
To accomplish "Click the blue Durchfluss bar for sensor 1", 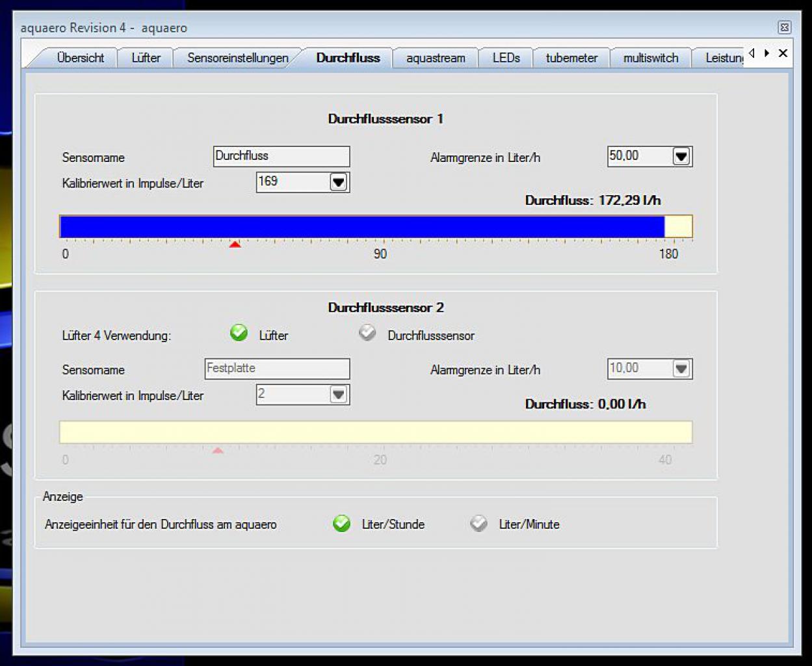I will (x=362, y=226).
